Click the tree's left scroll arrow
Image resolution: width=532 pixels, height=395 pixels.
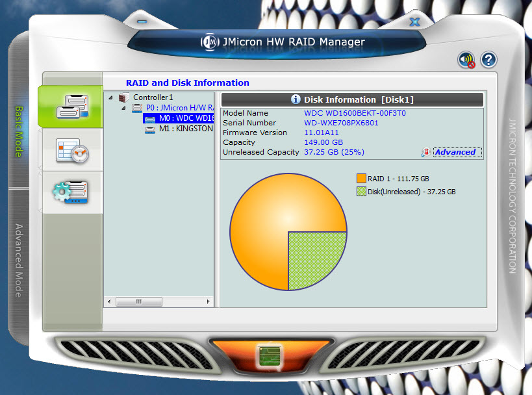pos(109,301)
